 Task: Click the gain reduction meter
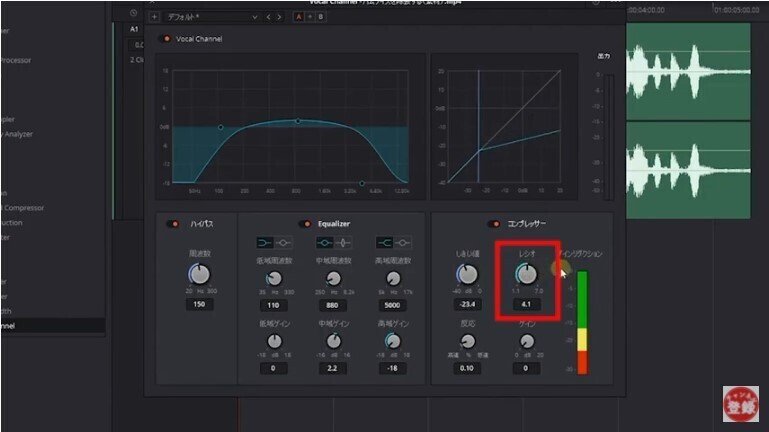pos(582,323)
